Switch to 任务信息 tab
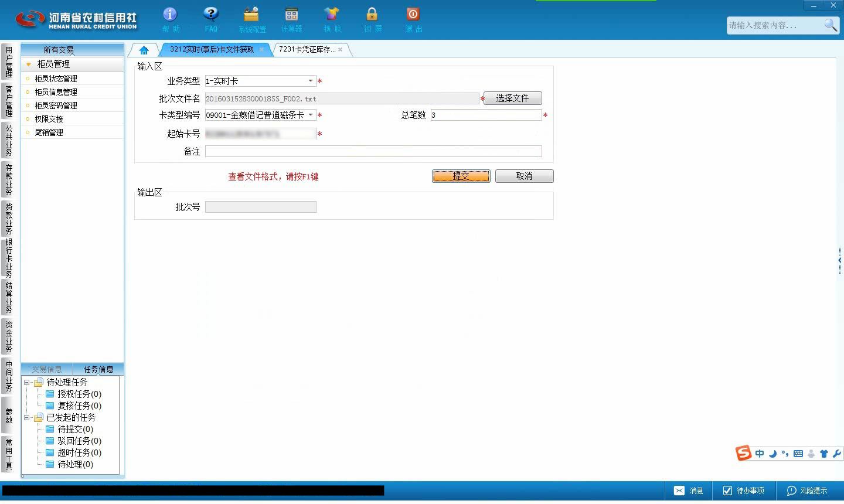Viewport: 844px width, 504px height. click(x=98, y=369)
